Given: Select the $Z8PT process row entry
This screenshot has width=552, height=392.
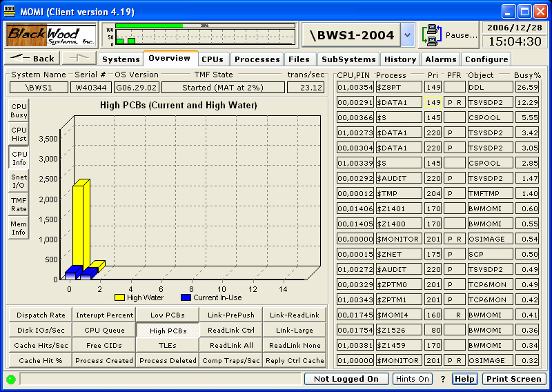Looking at the screenshot, I should pyautogui.click(x=398, y=87).
